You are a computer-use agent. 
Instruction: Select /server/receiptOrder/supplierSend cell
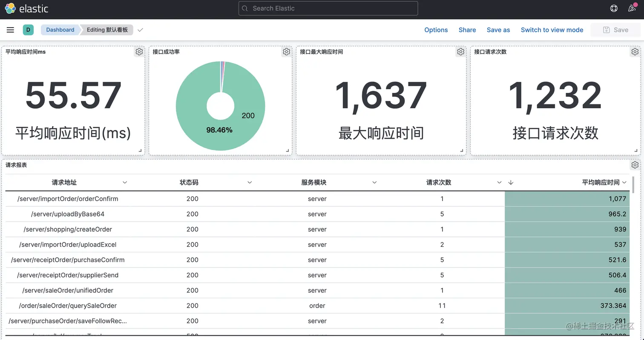(68, 275)
